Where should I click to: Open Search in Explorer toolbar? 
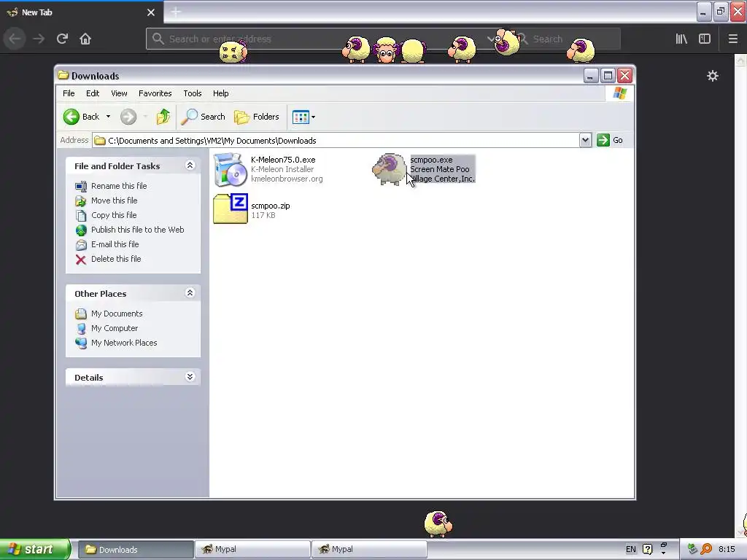click(x=204, y=117)
